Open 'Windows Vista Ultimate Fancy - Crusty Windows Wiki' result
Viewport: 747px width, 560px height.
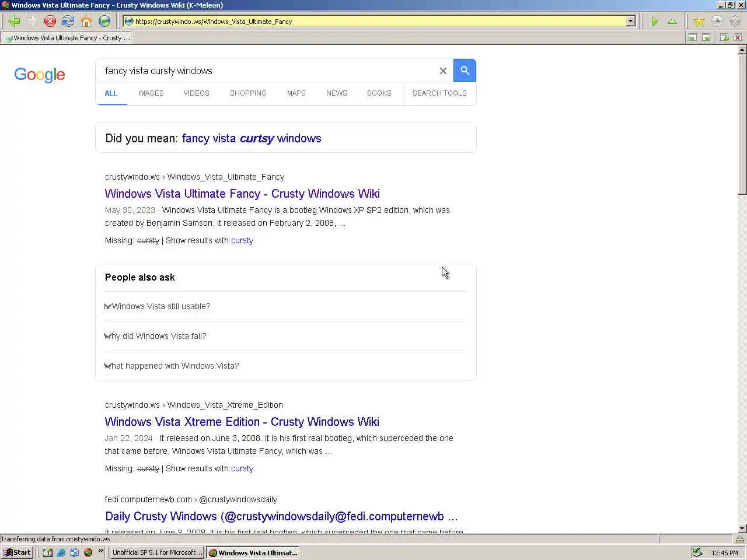click(242, 194)
